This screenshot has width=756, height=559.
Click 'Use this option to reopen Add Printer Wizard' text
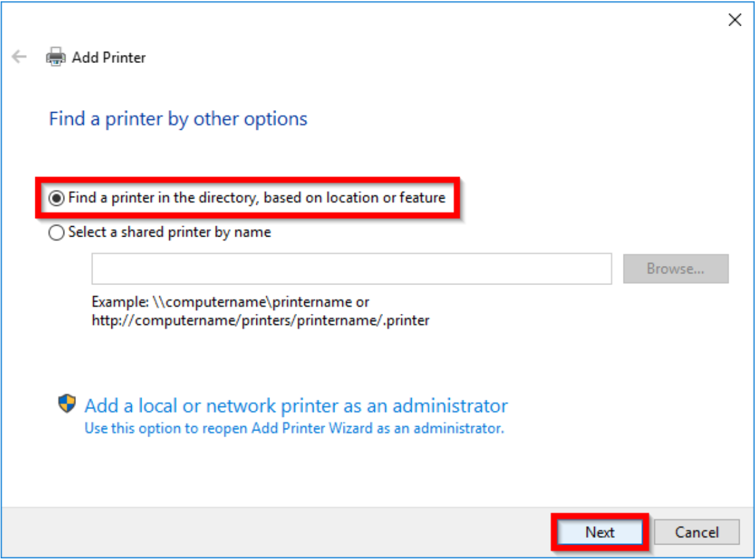[294, 429]
